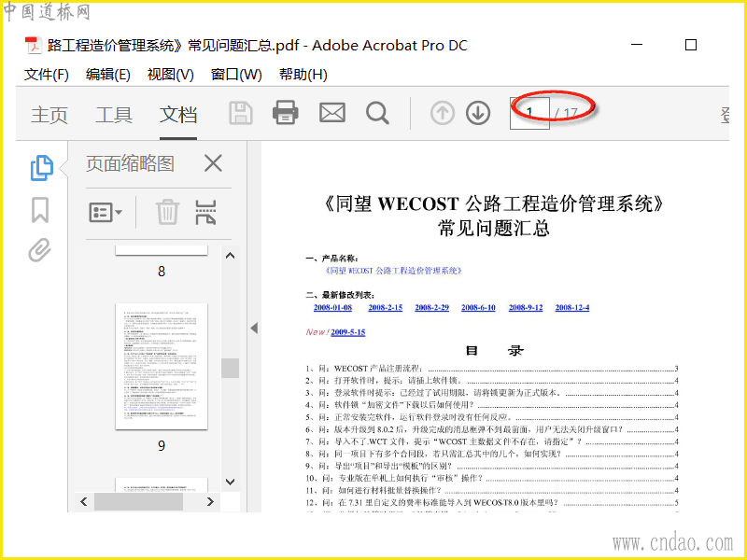Maximize the Acrobat window
This screenshot has width=747, height=560.
[x=691, y=45]
